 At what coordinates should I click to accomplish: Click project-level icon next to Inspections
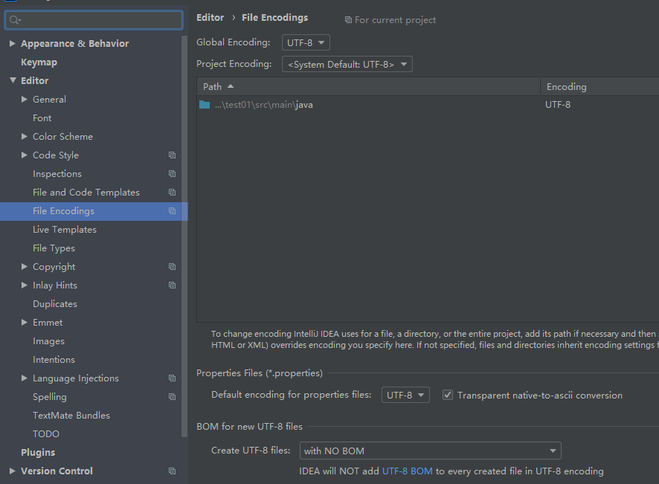[x=172, y=174]
